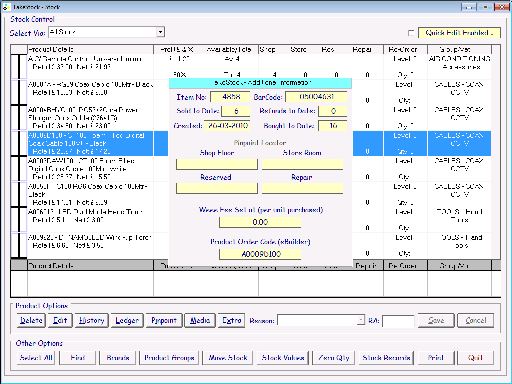Open the product History
Image resolution: width=512 pixels, height=384 pixels.
pos(91,320)
